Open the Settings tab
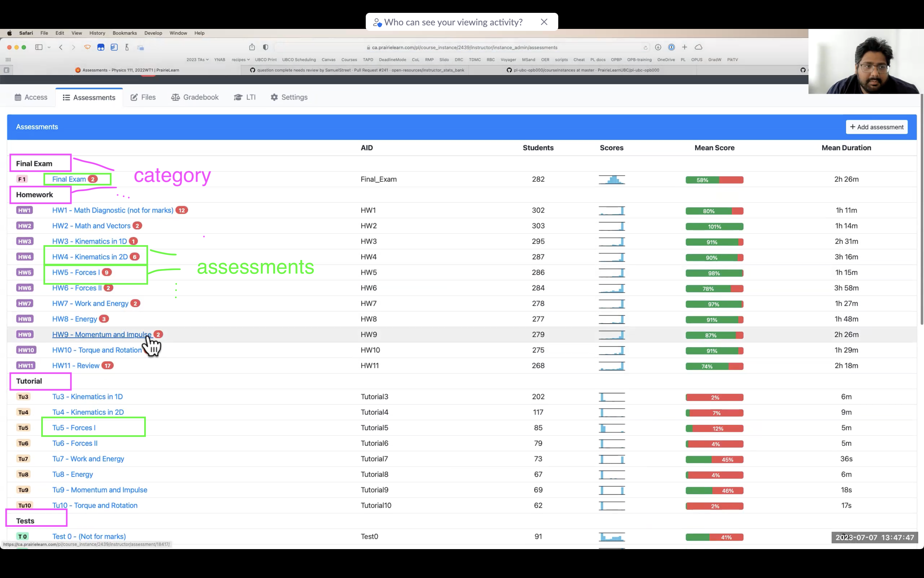 point(289,97)
